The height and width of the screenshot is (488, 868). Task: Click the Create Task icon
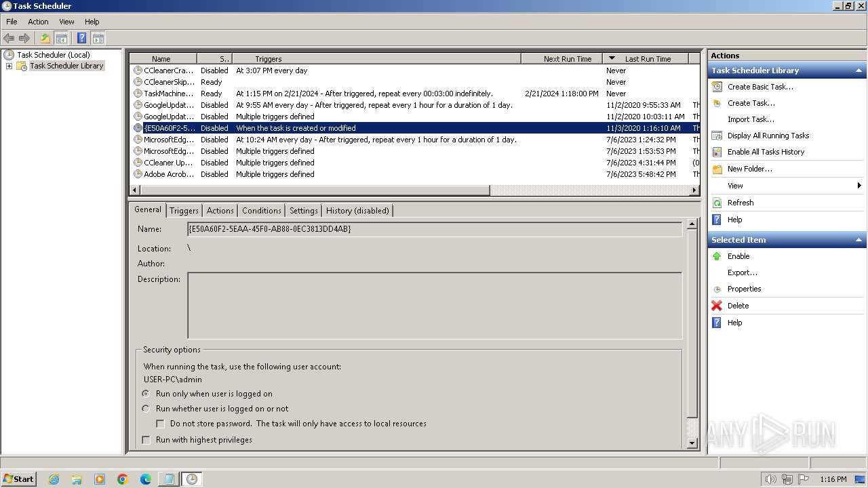[717, 103]
